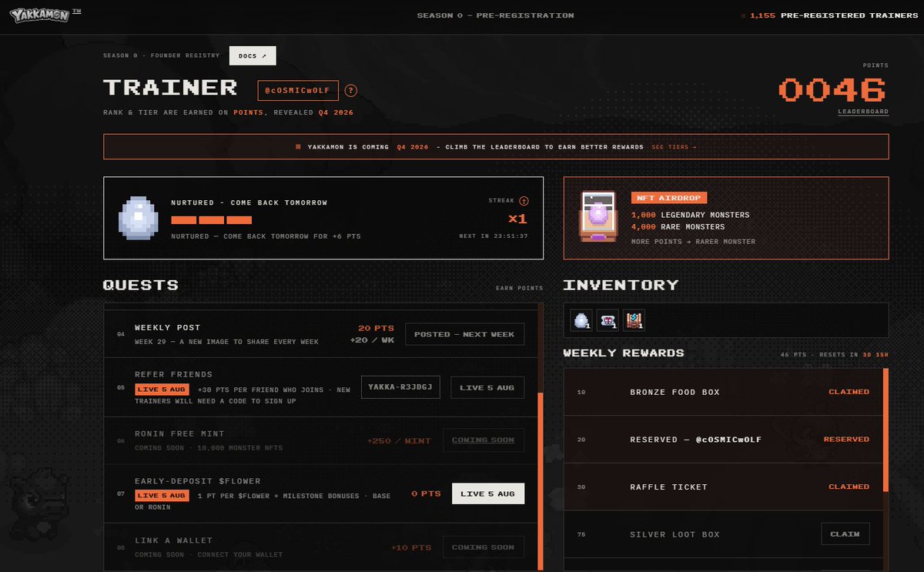Click COMING SOON button for Link a Wallet
924x572 pixels.
(x=483, y=547)
